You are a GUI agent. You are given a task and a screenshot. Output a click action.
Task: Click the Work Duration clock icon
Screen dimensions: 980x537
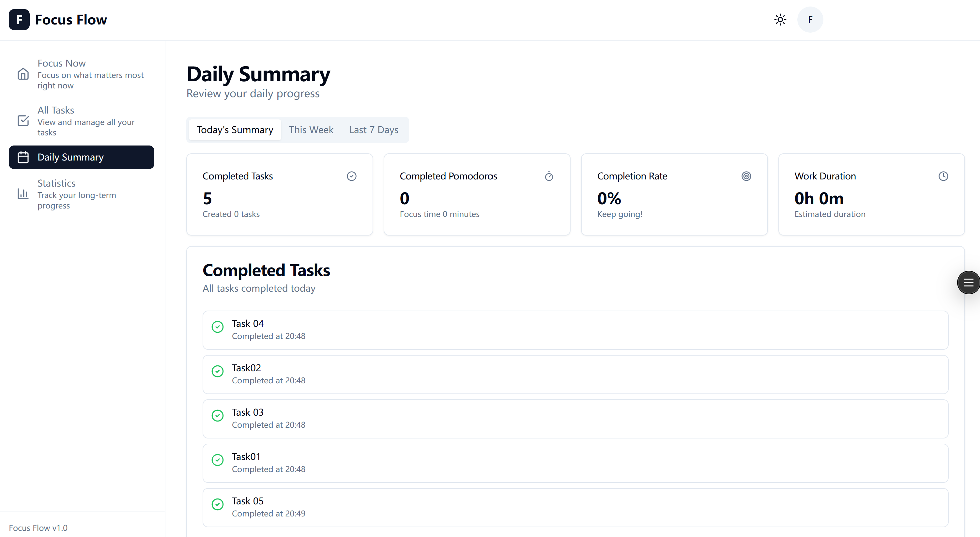click(943, 176)
